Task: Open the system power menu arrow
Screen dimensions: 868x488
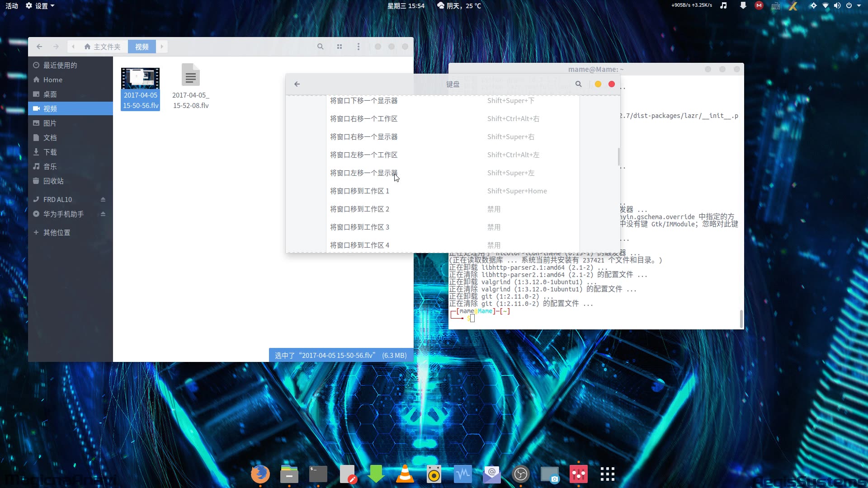Action: [x=859, y=5]
